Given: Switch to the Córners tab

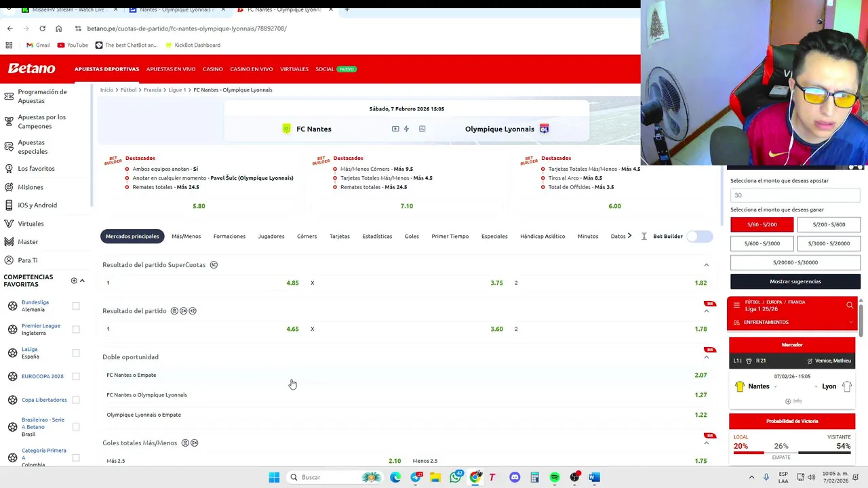Looking at the screenshot, I should [x=307, y=236].
